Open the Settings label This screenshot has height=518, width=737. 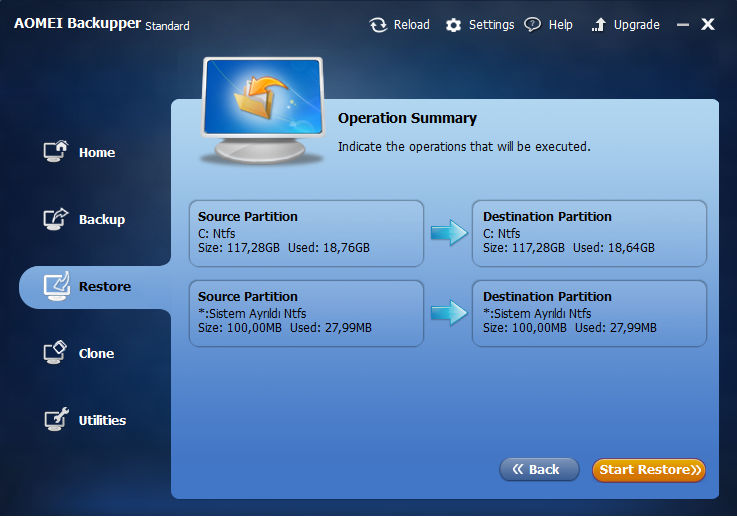491,25
